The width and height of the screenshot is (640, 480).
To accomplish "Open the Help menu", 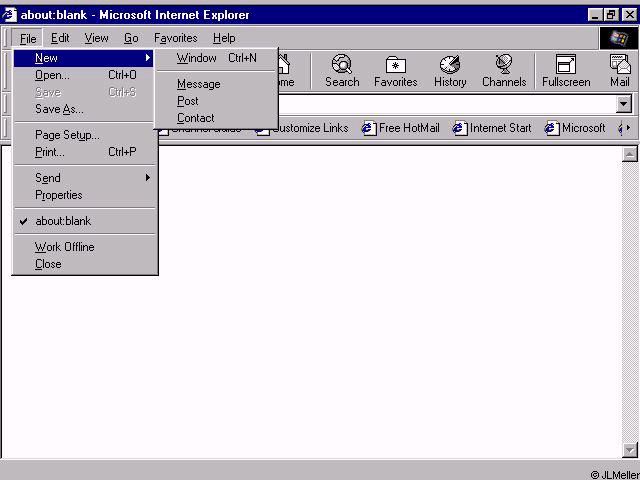I will [x=224, y=38].
